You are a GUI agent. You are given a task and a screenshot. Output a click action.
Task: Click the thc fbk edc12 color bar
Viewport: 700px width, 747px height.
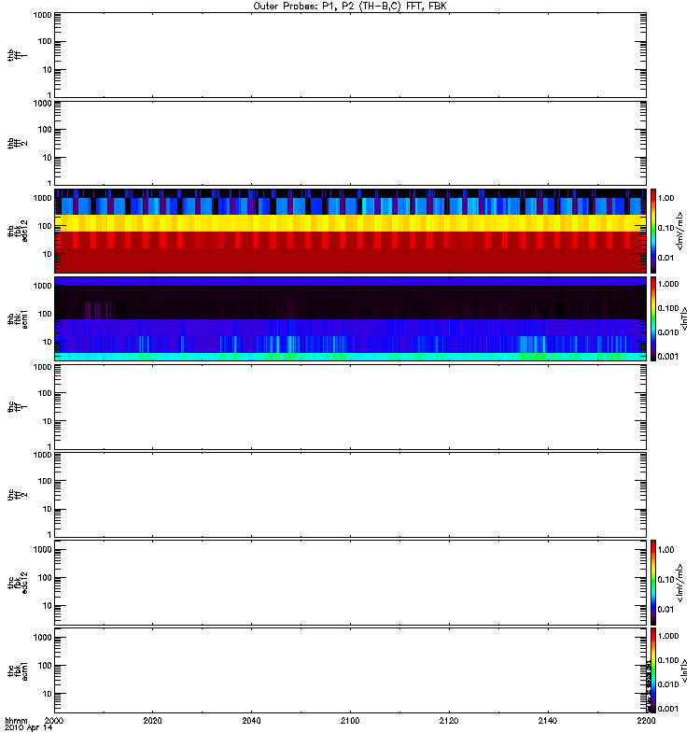tap(653, 583)
